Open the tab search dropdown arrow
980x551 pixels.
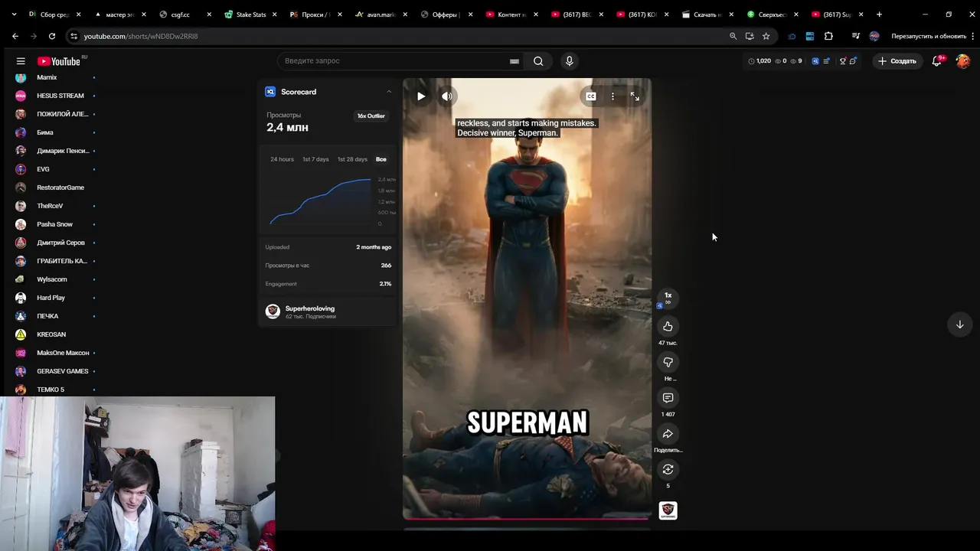pos(14,15)
